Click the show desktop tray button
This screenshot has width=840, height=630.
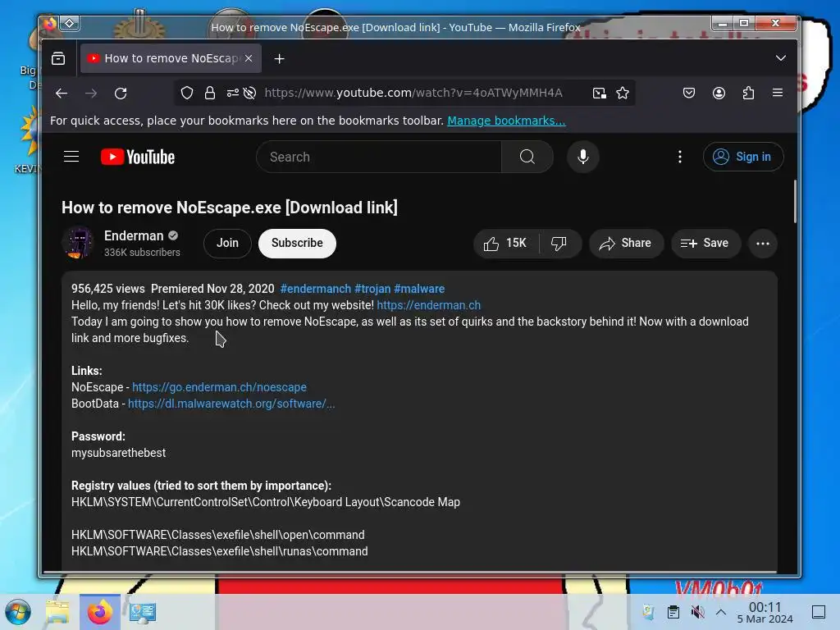pyautogui.click(x=819, y=612)
